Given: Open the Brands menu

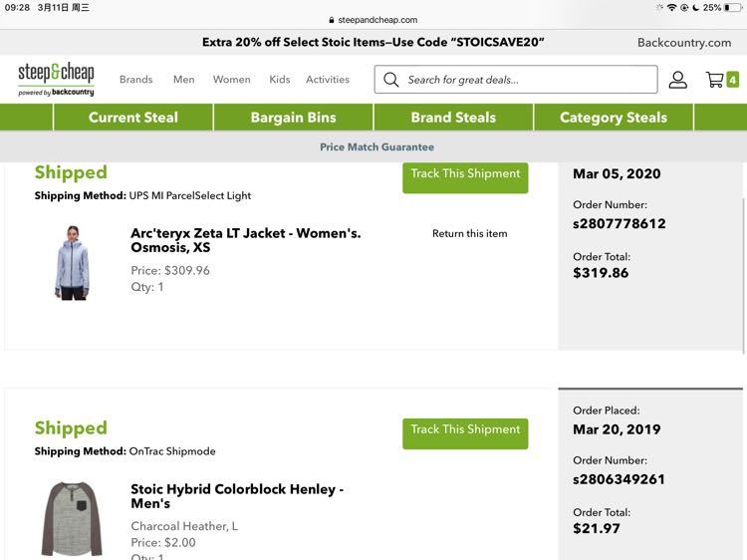Looking at the screenshot, I should click(x=135, y=80).
